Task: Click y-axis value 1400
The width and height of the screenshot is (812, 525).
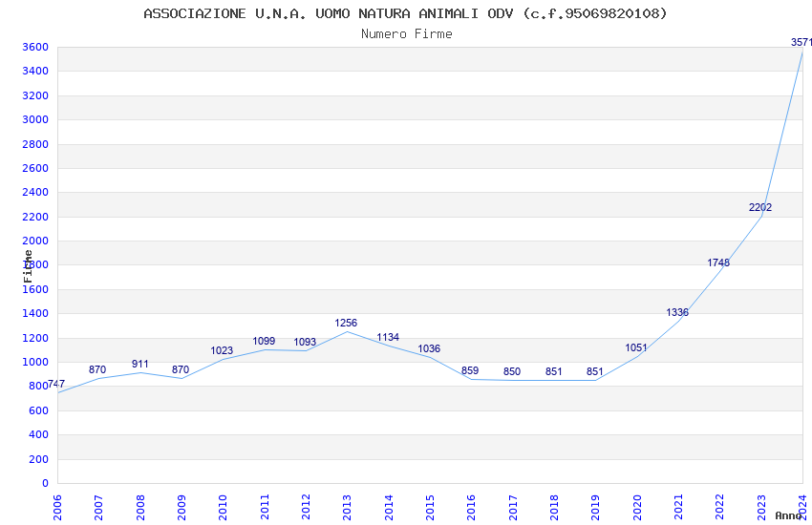Action: tap(35, 313)
